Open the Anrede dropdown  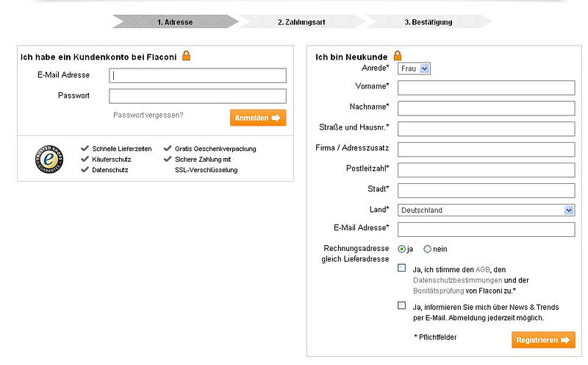click(414, 68)
